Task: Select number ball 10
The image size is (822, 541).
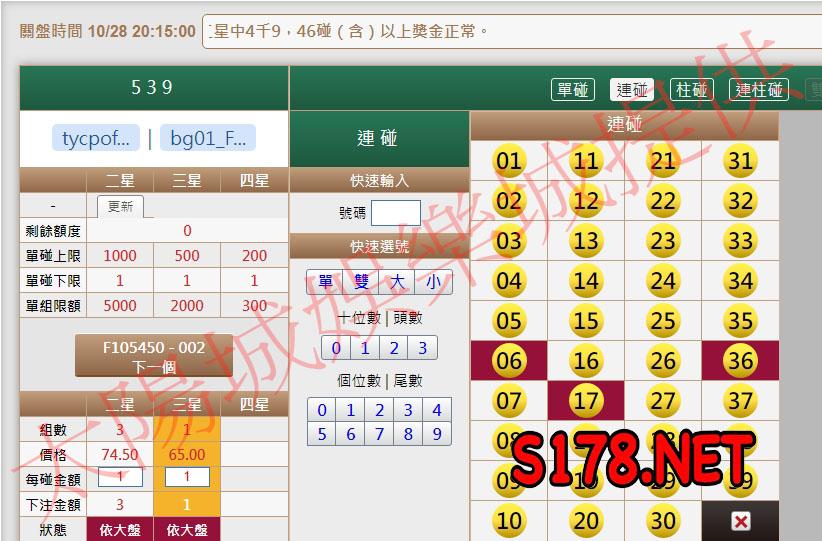Action: (509, 521)
